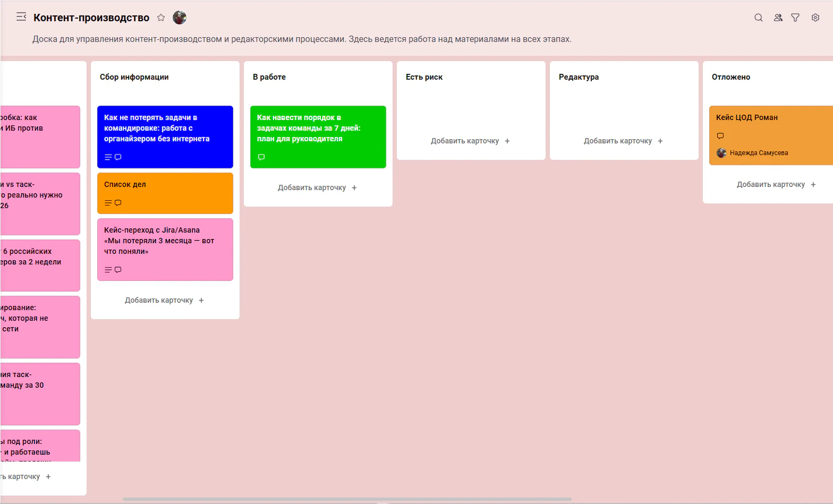The width and height of the screenshot is (833, 504).
Task: Open the board owner avatar in header
Action: [x=180, y=18]
